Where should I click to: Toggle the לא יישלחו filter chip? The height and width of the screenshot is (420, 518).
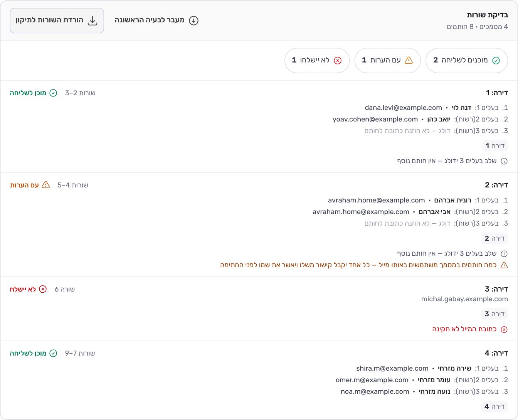tap(317, 60)
